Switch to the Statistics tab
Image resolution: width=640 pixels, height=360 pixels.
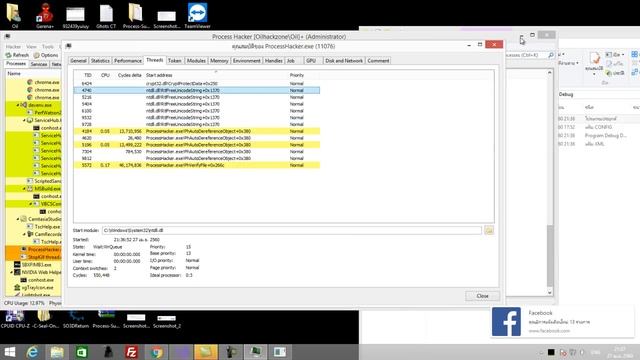100,61
